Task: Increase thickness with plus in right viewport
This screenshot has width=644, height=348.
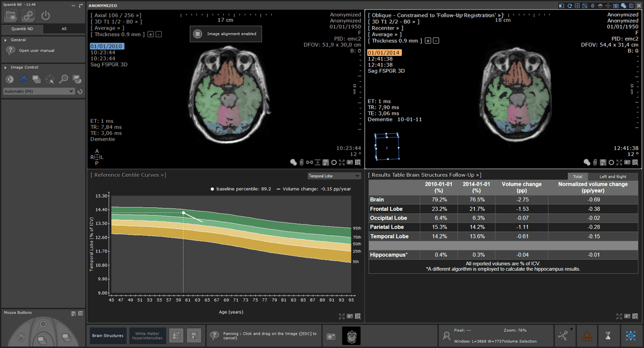Action: pos(428,41)
